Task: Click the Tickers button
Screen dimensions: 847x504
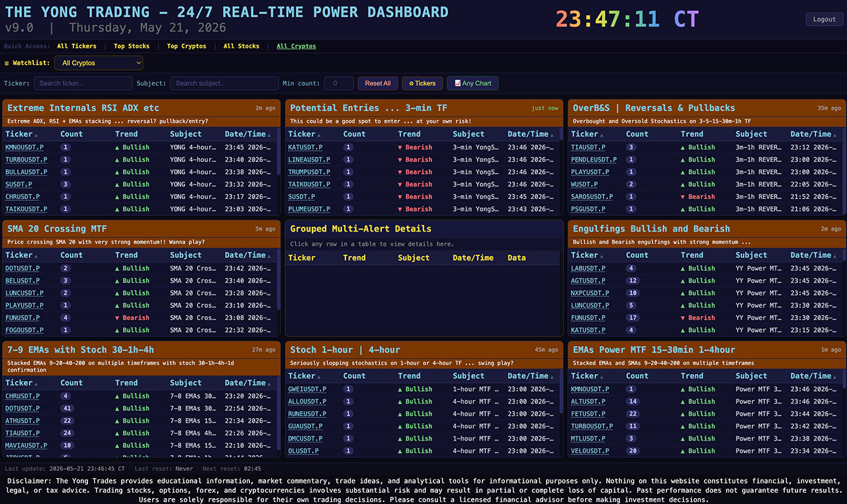Action: [x=422, y=83]
